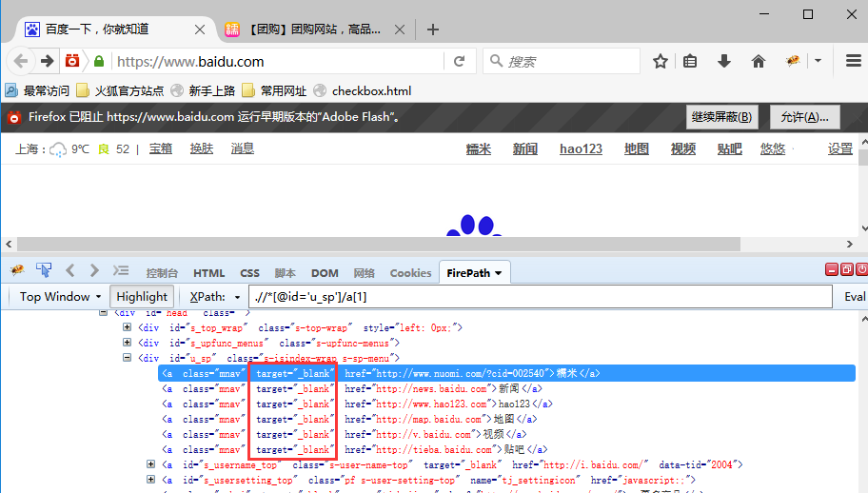Click into the XPath expression input field
This screenshot has width=868, height=493.
click(541, 297)
